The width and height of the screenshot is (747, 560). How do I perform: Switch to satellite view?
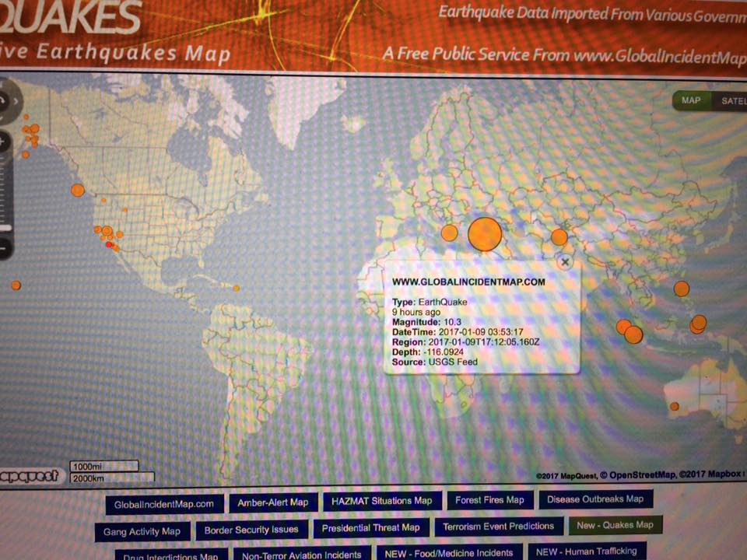point(731,101)
